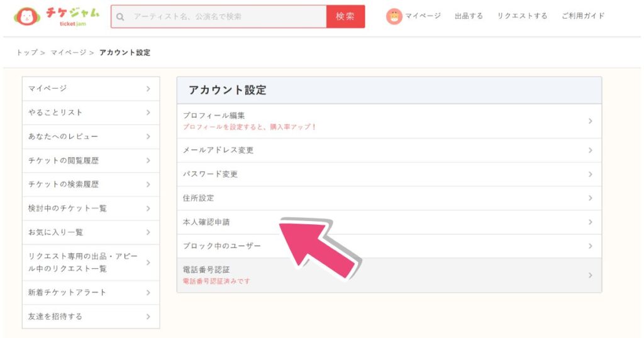644x338 pixels.
Task: Click the magnifier icon in the search box
Action: pyautogui.click(x=120, y=17)
